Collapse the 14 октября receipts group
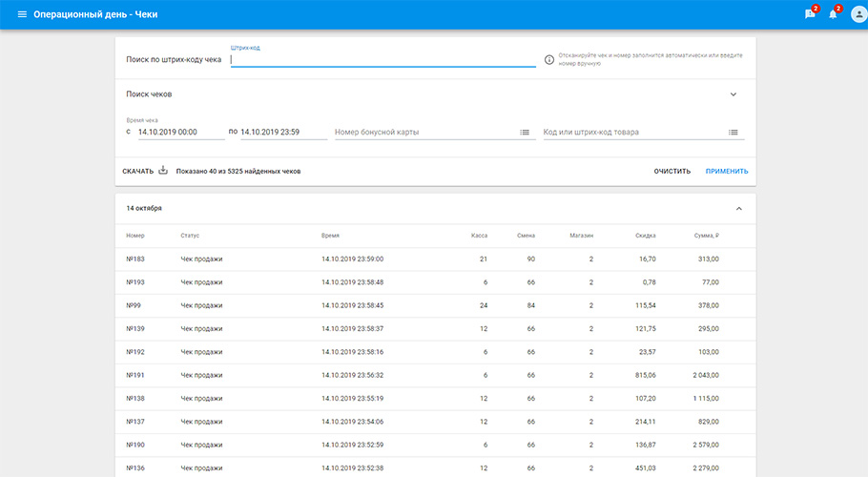The width and height of the screenshot is (868, 477). point(738,208)
